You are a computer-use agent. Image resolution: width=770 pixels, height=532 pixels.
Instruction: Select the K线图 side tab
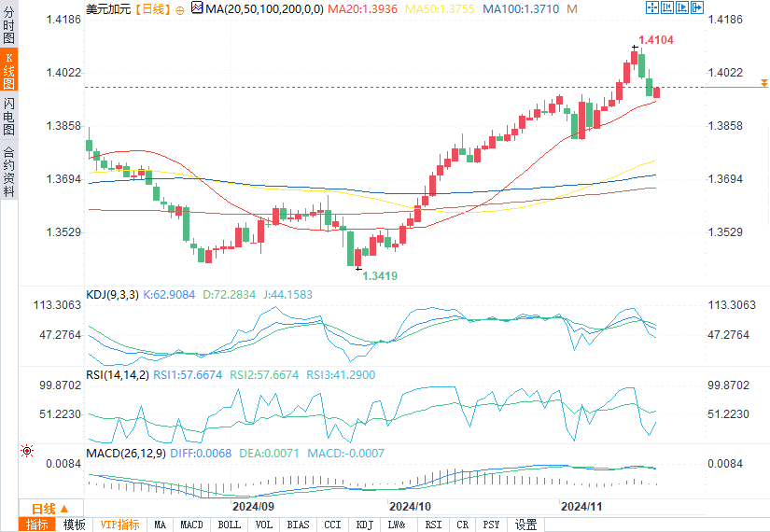coord(8,69)
